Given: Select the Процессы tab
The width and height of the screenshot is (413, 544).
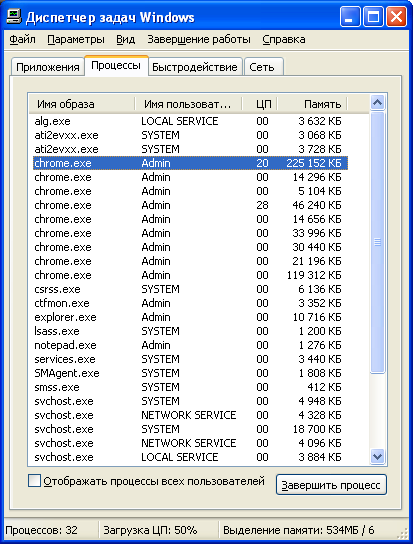Looking at the screenshot, I should (116, 65).
